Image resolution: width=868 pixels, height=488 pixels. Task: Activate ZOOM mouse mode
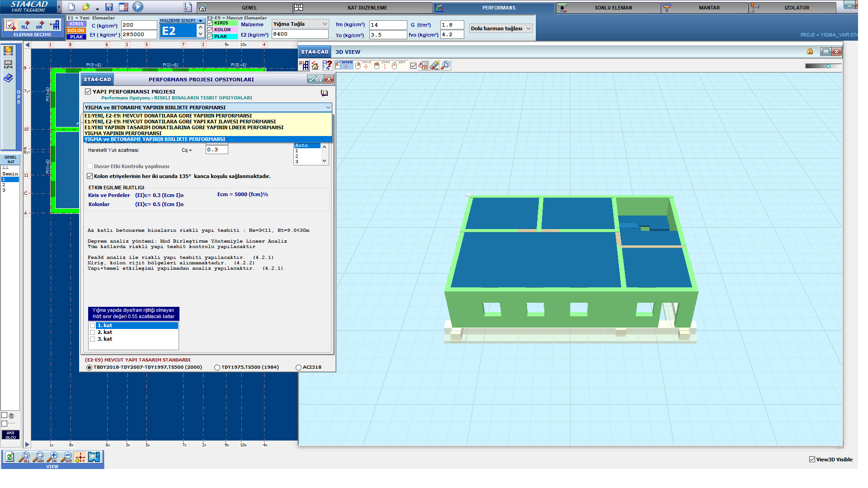click(x=382, y=66)
